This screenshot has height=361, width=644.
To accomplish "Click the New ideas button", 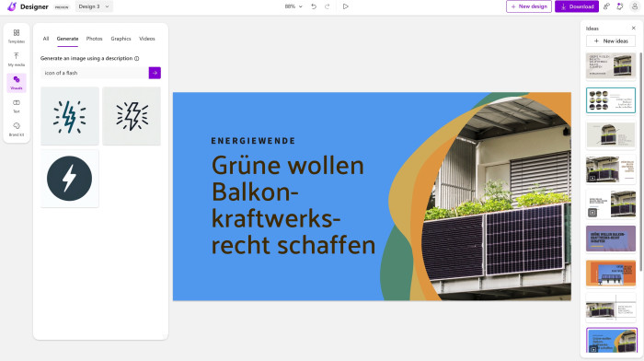I will pos(611,41).
